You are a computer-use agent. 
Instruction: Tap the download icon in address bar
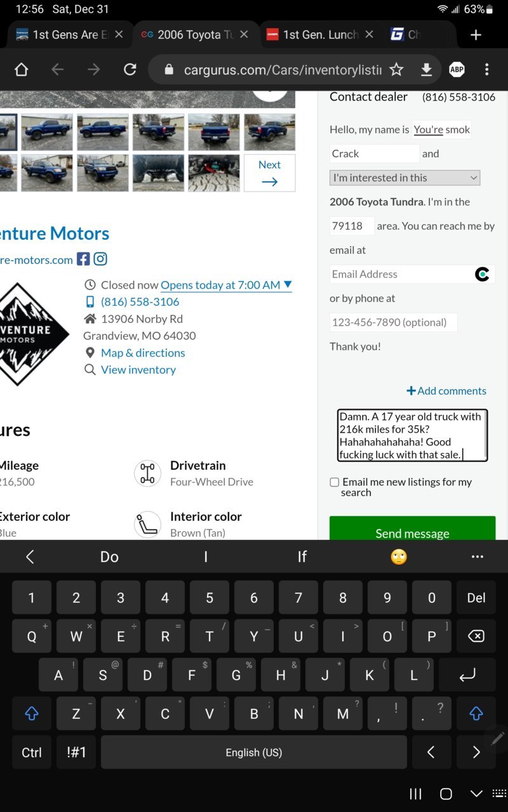[427, 70]
